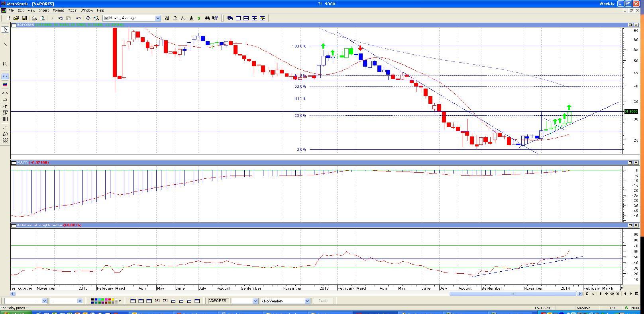Click the Save icon in the toolbar
644x314 pixels.
click(24, 18)
